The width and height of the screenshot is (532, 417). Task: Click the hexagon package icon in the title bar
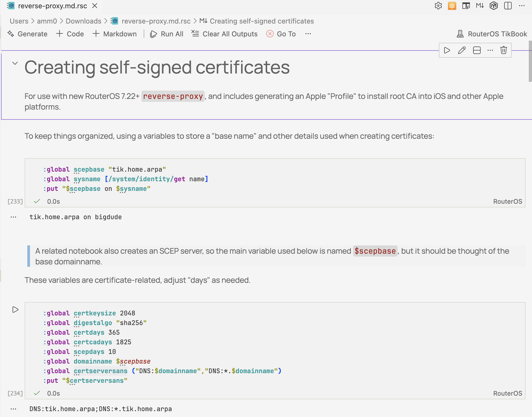click(494, 6)
